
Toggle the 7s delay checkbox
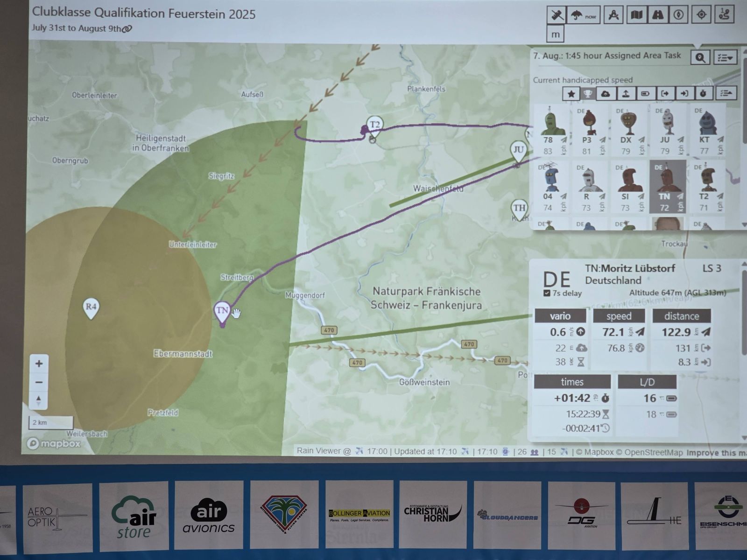[x=547, y=293]
